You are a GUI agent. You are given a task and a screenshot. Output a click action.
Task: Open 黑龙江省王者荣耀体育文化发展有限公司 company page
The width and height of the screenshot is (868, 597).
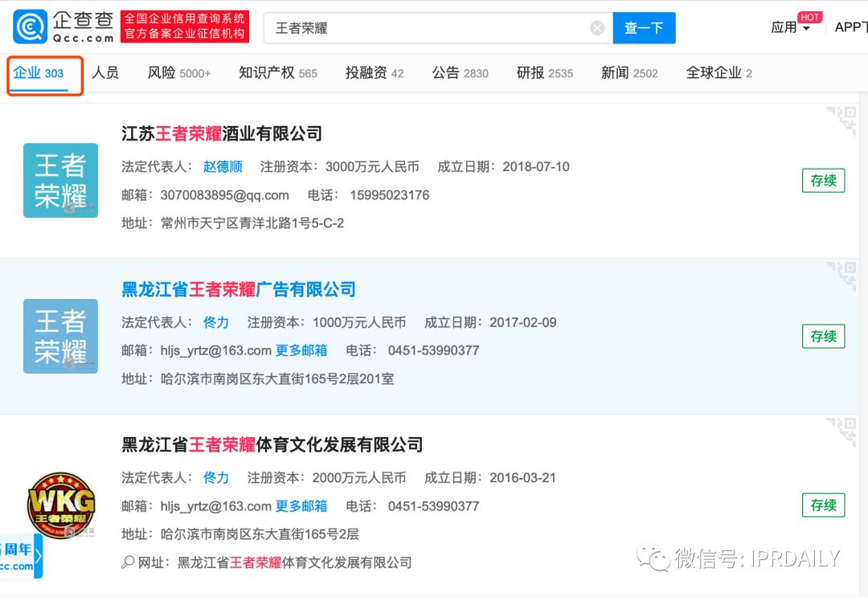(272, 444)
